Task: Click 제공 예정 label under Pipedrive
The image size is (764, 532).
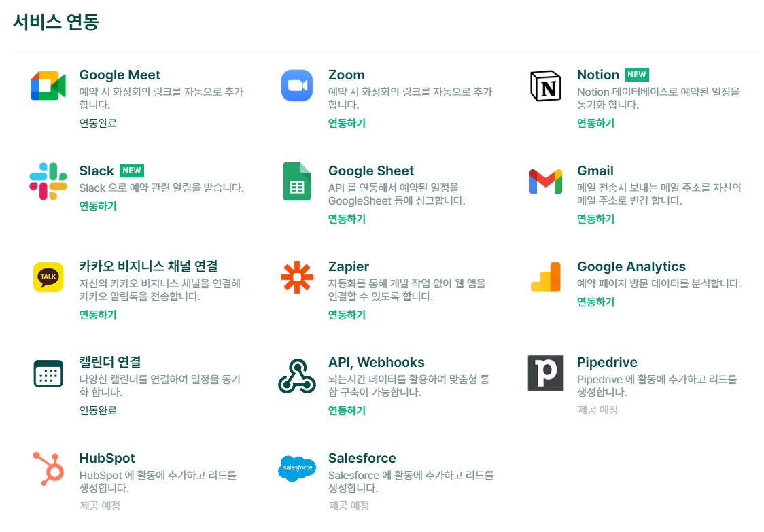Action: [597, 410]
